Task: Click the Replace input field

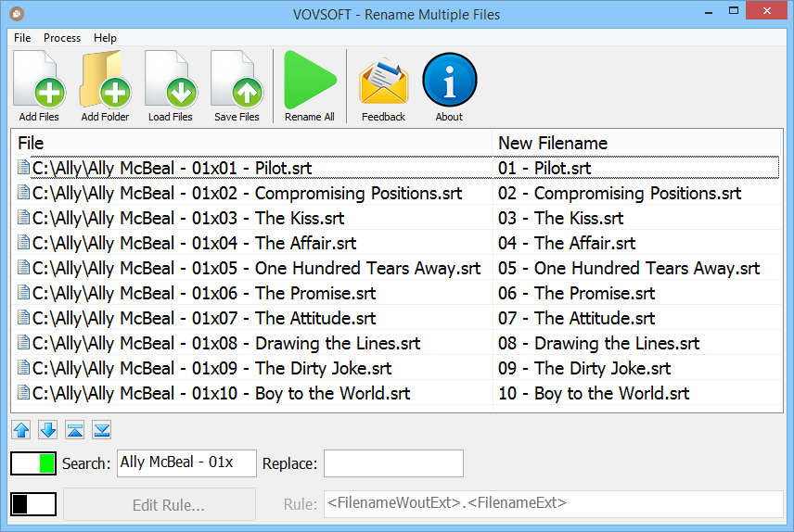Action: click(393, 463)
